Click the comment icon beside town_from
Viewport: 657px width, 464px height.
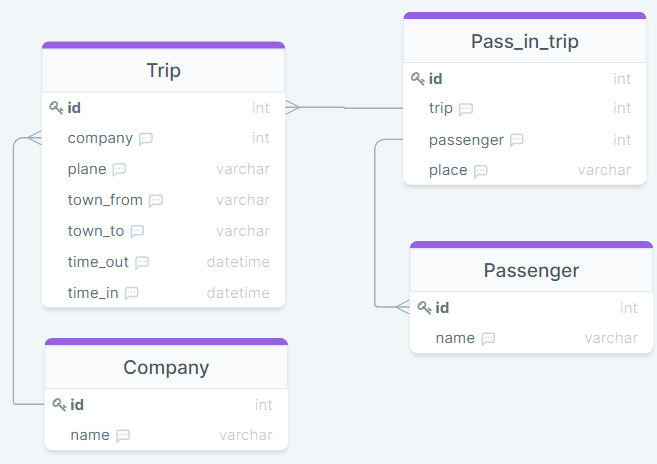coord(156,200)
